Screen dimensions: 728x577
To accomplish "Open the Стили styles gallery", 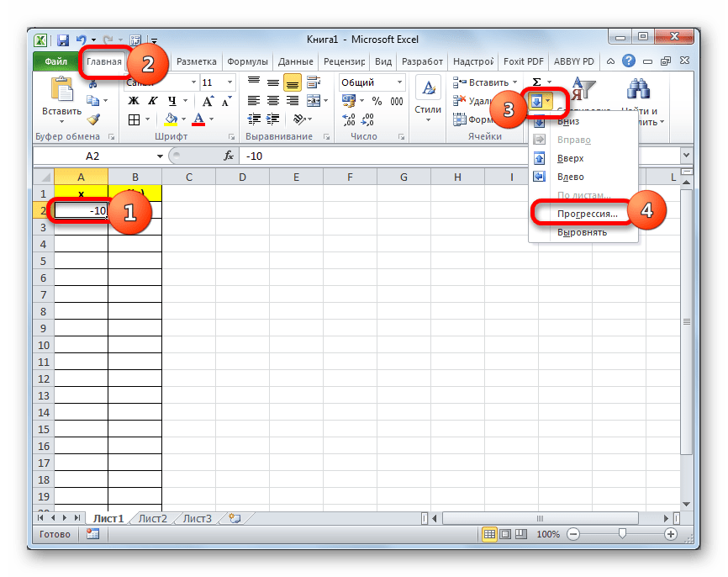I will click(428, 100).
